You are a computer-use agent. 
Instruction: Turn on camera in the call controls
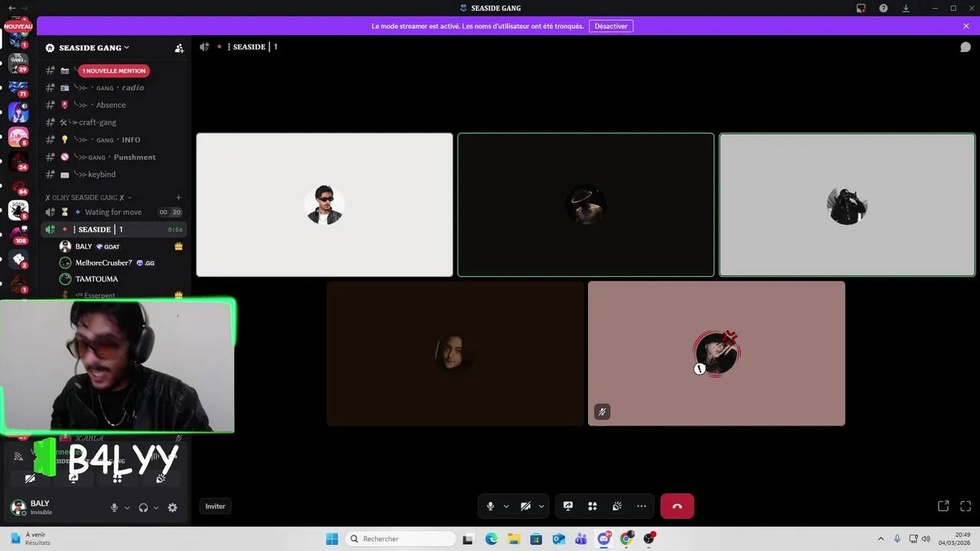click(x=525, y=506)
